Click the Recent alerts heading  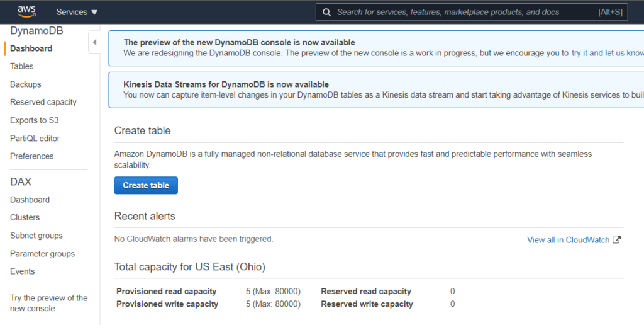145,216
